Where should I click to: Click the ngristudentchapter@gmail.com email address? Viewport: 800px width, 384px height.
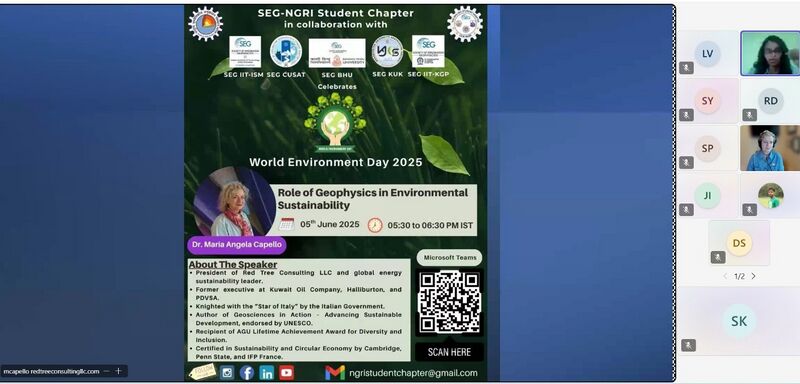click(x=413, y=373)
